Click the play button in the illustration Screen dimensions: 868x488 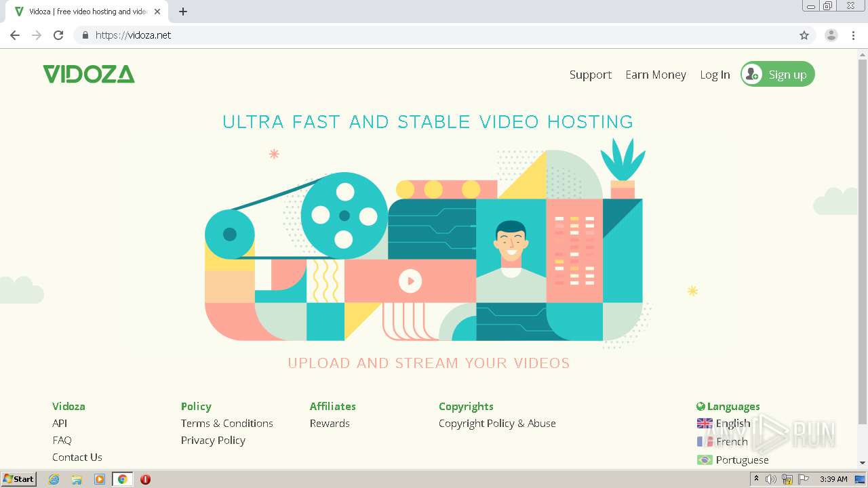pyautogui.click(x=410, y=281)
